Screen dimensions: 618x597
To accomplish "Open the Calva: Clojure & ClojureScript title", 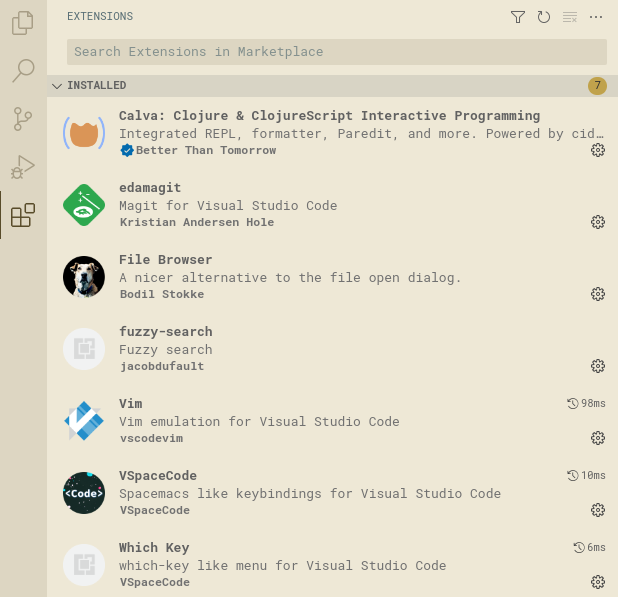I will tap(329, 116).
